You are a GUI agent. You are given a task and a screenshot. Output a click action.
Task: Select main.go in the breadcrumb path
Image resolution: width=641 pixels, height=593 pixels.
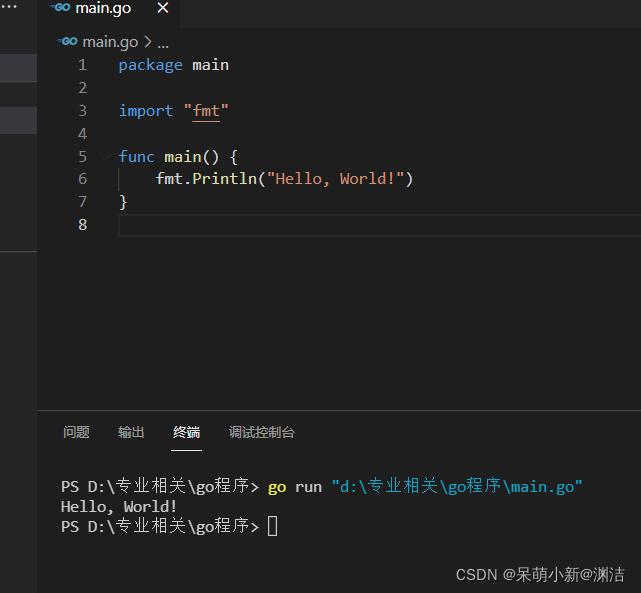pos(110,42)
